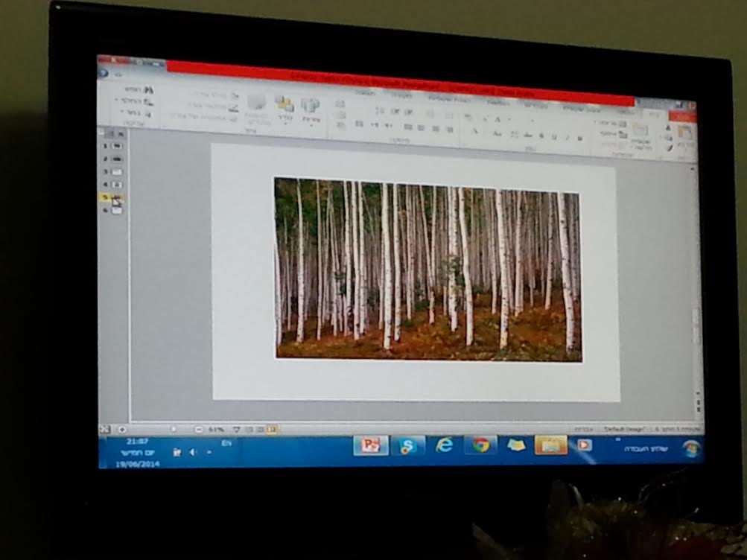
Task: Launch Google Chrome from the taskbar
Action: click(x=481, y=445)
